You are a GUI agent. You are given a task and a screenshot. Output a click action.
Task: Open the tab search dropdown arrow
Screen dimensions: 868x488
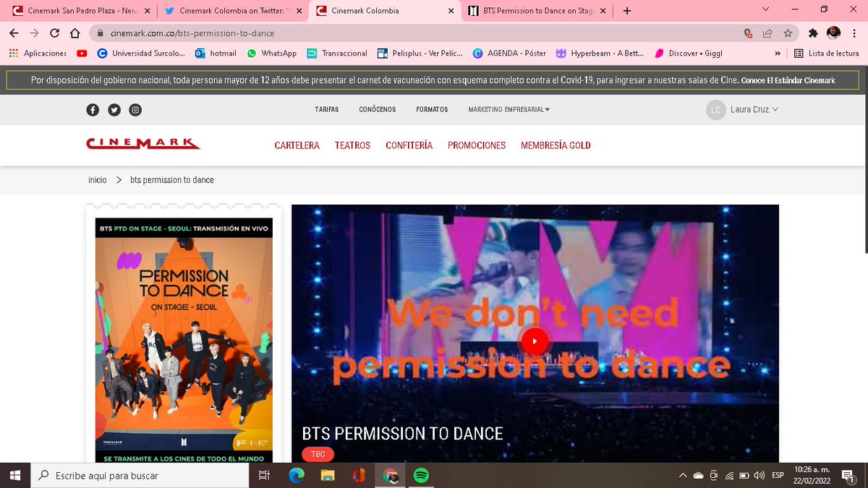[x=766, y=9]
